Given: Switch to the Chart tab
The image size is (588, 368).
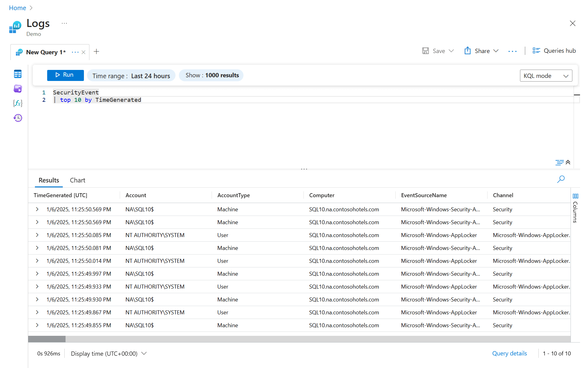Looking at the screenshot, I should (x=77, y=180).
